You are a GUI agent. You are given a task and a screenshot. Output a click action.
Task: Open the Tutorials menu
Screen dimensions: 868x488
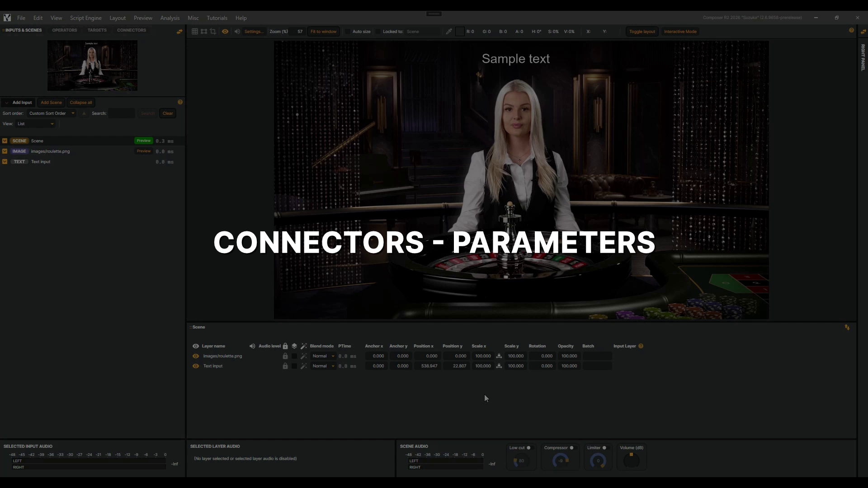217,18
